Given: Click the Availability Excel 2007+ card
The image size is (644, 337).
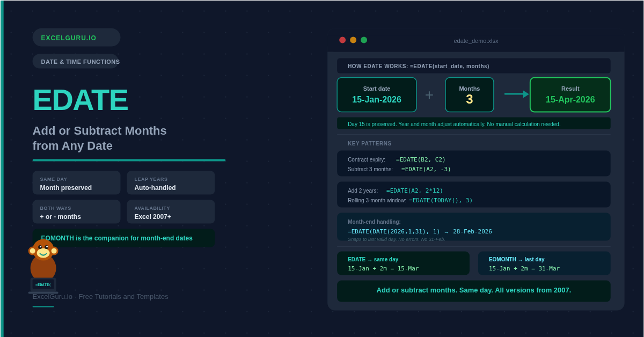Looking at the screenshot, I should tap(171, 212).
